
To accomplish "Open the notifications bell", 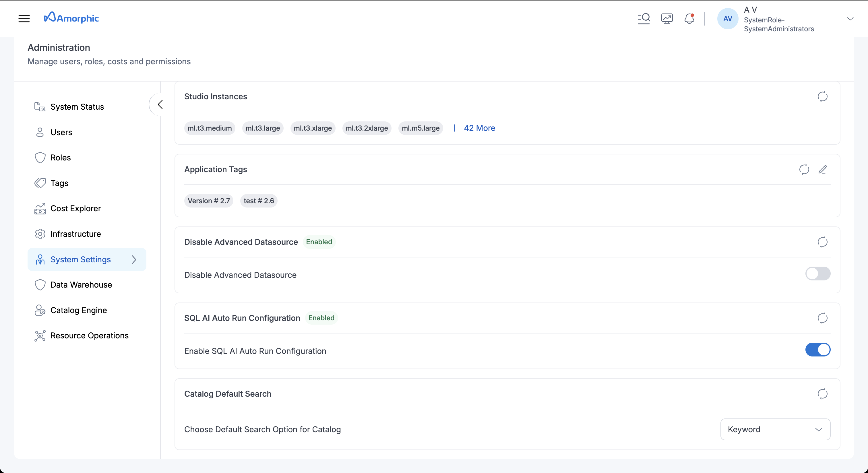I will 689,19.
